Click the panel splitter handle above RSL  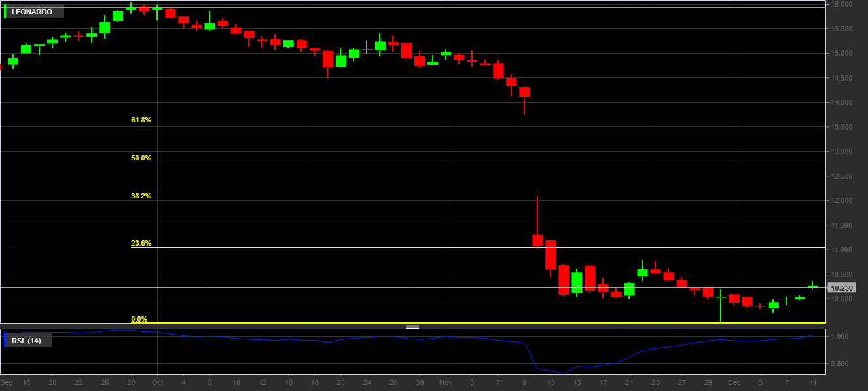pos(412,326)
